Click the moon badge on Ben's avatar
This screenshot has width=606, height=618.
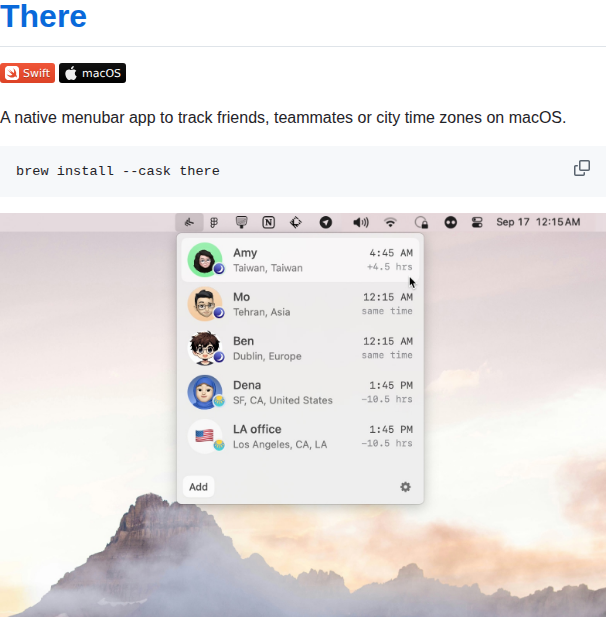pyautogui.click(x=219, y=357)
